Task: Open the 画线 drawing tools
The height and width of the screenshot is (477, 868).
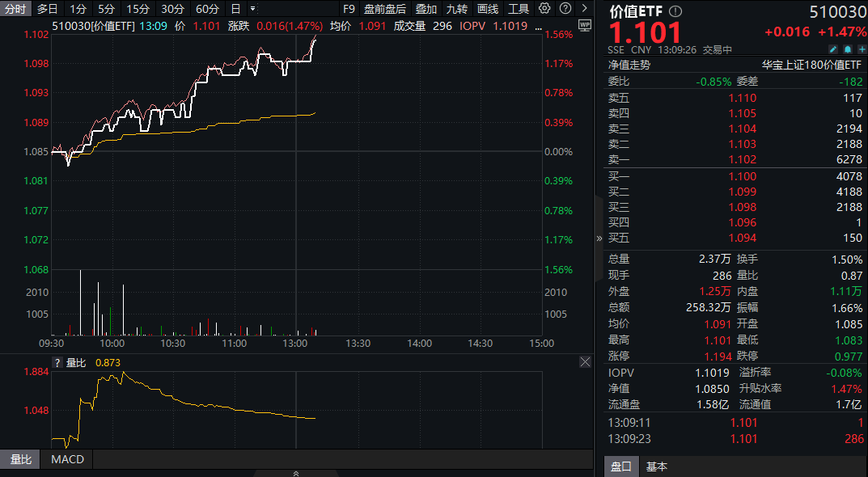Action: click(x=488, y=9)
